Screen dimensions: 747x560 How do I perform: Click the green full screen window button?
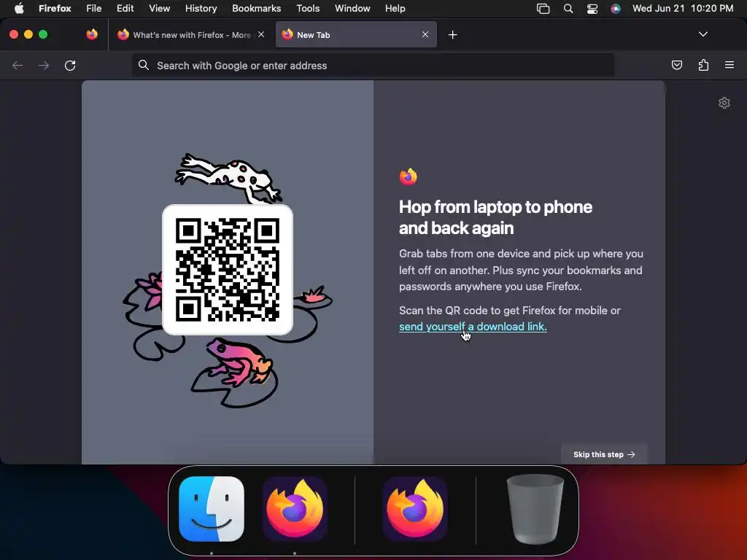43,34
